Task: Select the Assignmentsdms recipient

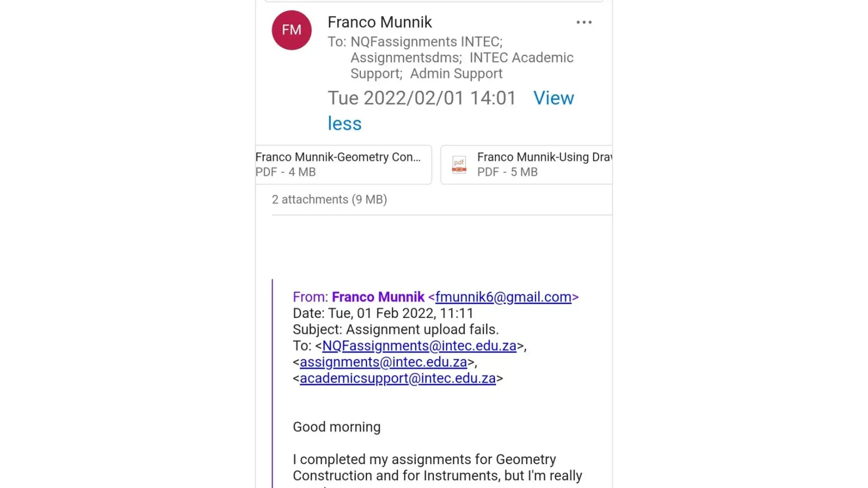Action: point(405,58)
